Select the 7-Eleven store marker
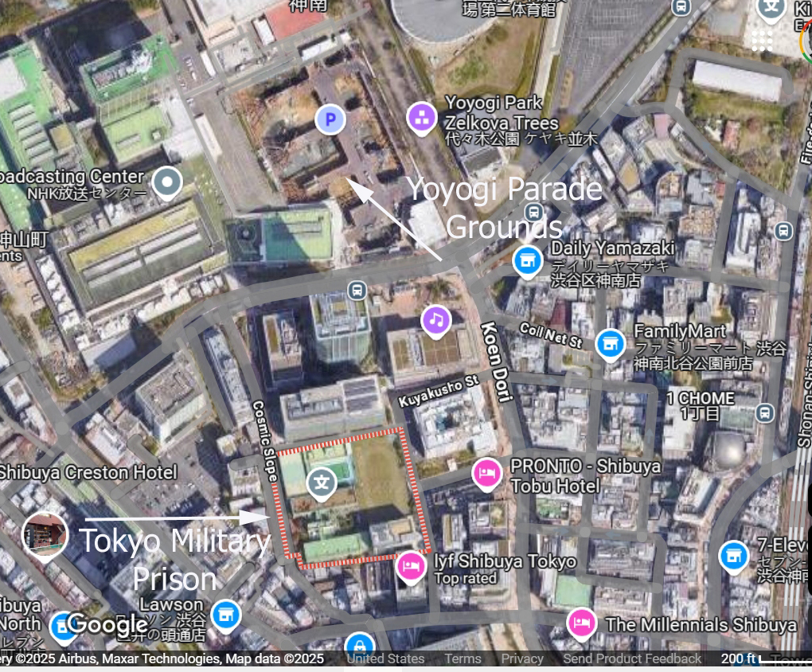 pyautogui.click(x=733, y=557)
